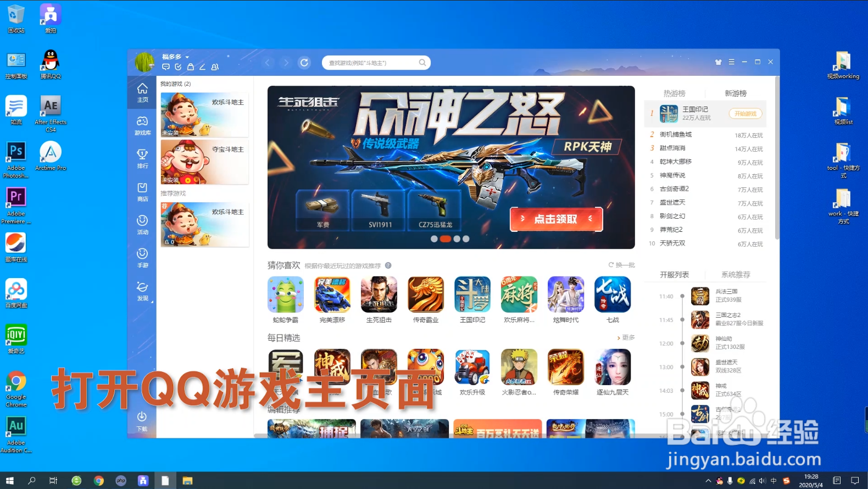
Task: Open the 蛇蛇争霸 game icon
Action: pos(286,295)
